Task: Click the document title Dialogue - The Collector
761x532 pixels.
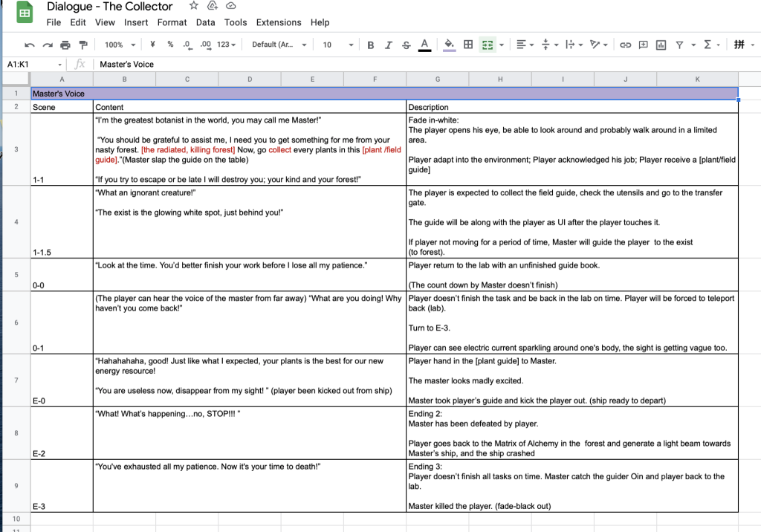Action: coord(110,6)
